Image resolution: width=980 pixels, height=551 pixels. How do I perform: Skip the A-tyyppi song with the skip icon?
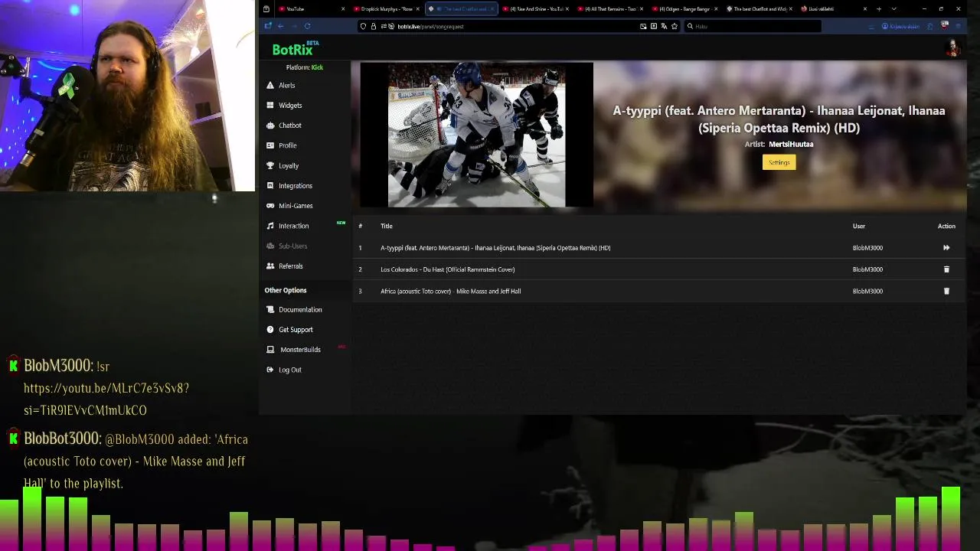click(946, 248)
